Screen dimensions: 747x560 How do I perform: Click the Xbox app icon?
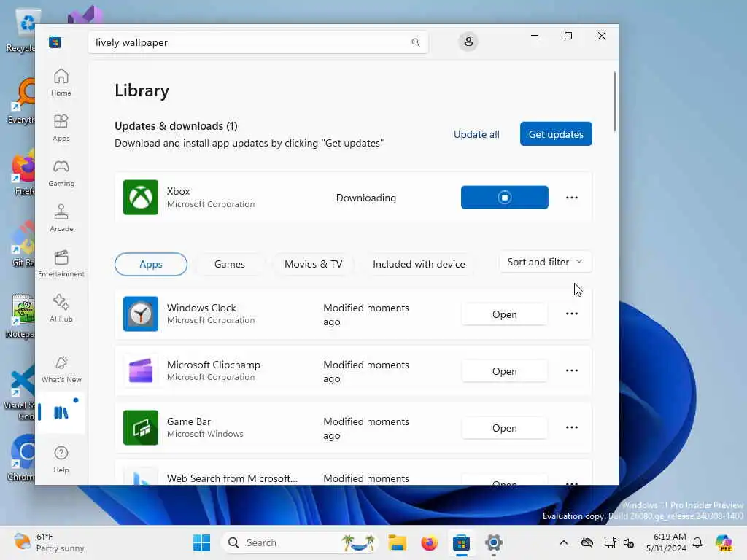141,197
